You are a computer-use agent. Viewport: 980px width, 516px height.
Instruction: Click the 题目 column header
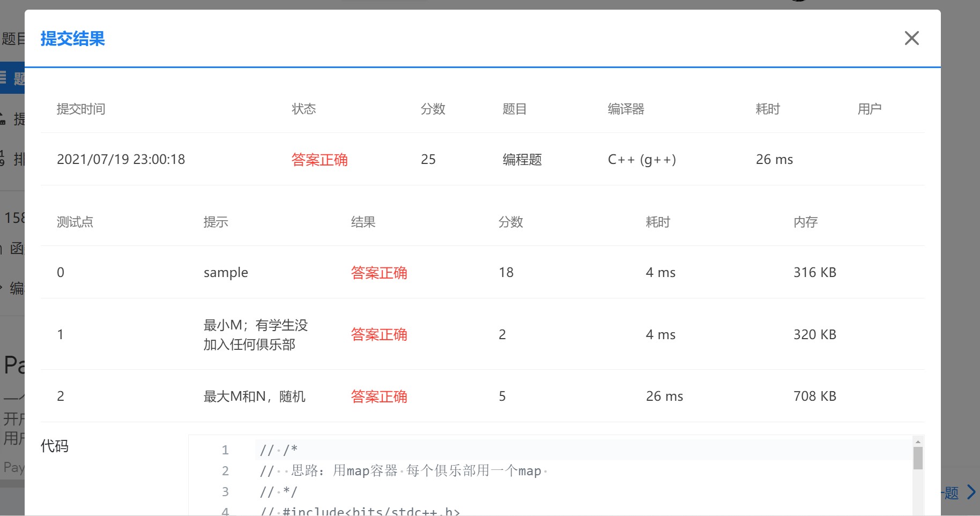pos(514,109)
